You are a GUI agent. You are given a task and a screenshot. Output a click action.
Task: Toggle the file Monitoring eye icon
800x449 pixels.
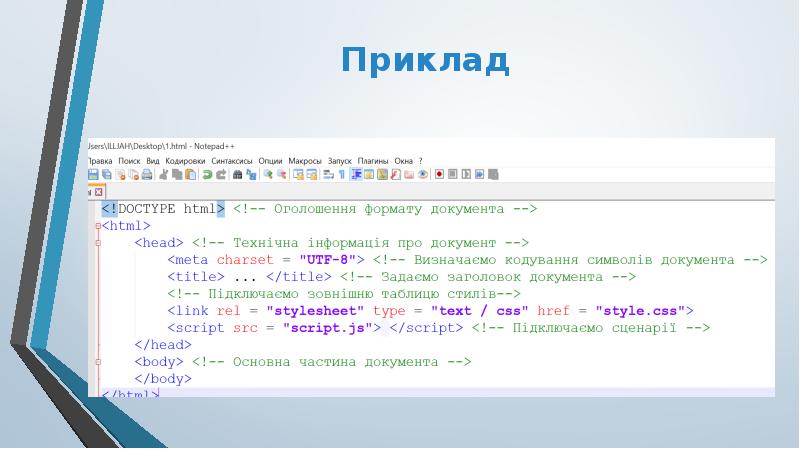(423, 174)
